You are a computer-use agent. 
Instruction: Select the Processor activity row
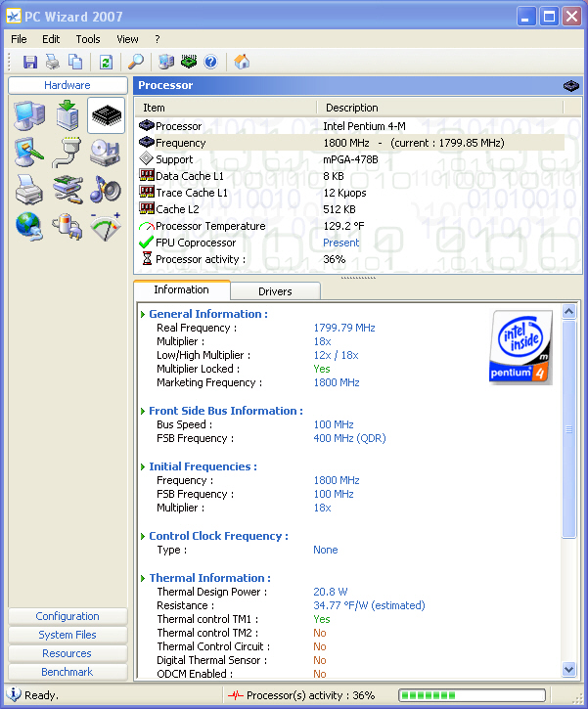click(351, 259)
